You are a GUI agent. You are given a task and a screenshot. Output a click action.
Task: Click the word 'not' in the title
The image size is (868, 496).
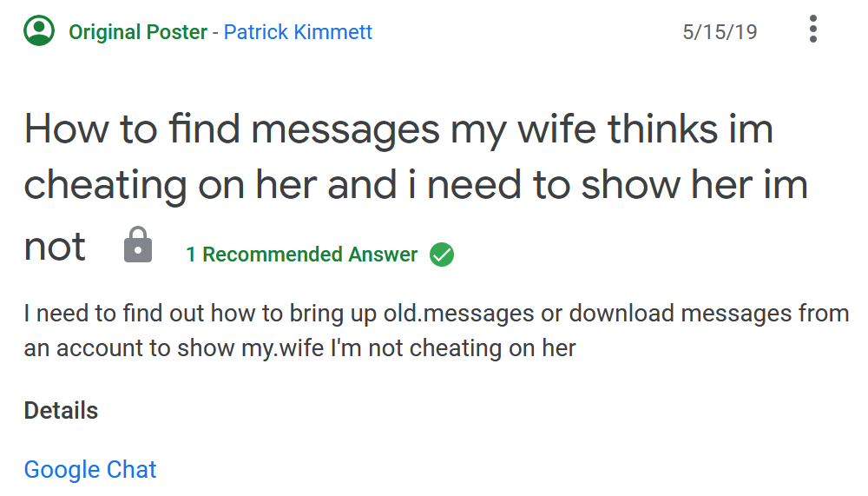55,248
